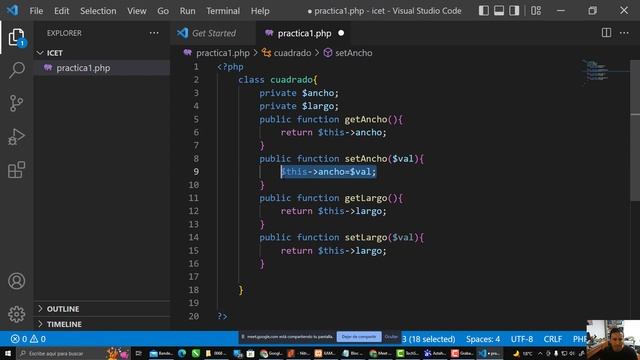
Task: Open Microsoft Edge from the taskbar
Action: coord(182,353)
